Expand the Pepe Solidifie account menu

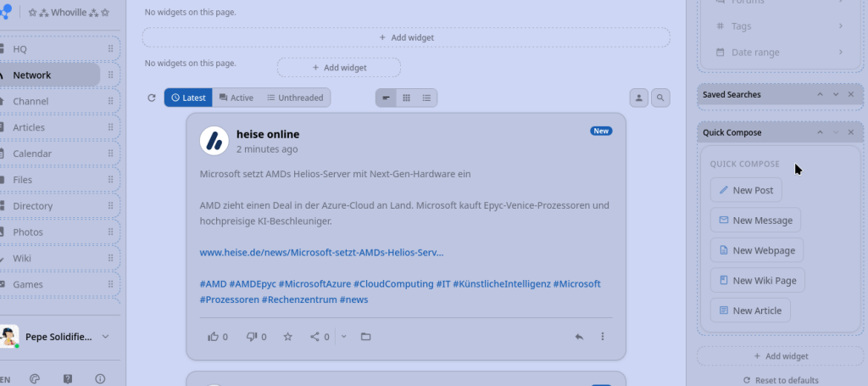106,337
